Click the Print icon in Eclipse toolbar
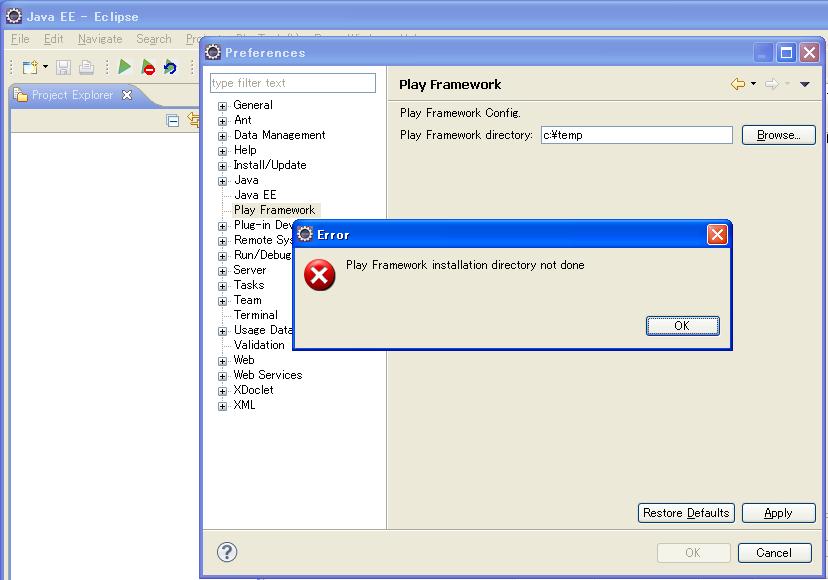 coord(86,67)
